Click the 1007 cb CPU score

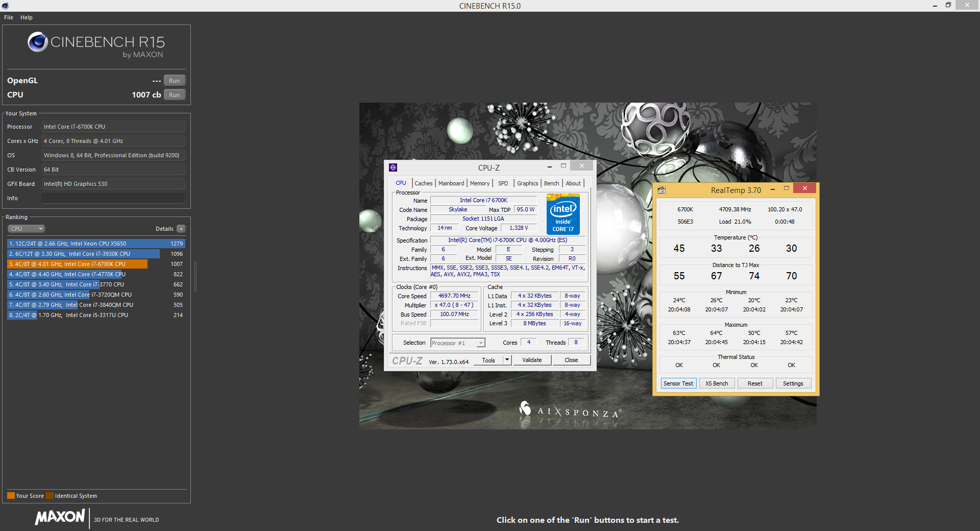click(x=146, y=95)
